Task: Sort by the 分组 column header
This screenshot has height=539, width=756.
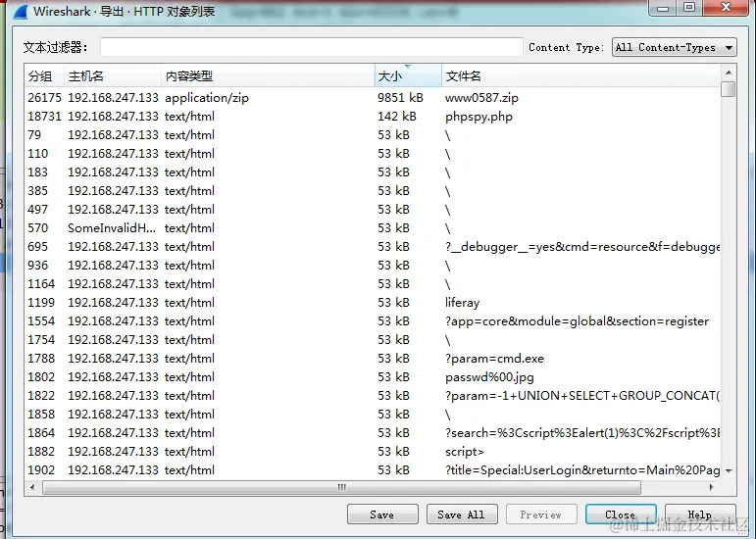Action: [44, 75]
